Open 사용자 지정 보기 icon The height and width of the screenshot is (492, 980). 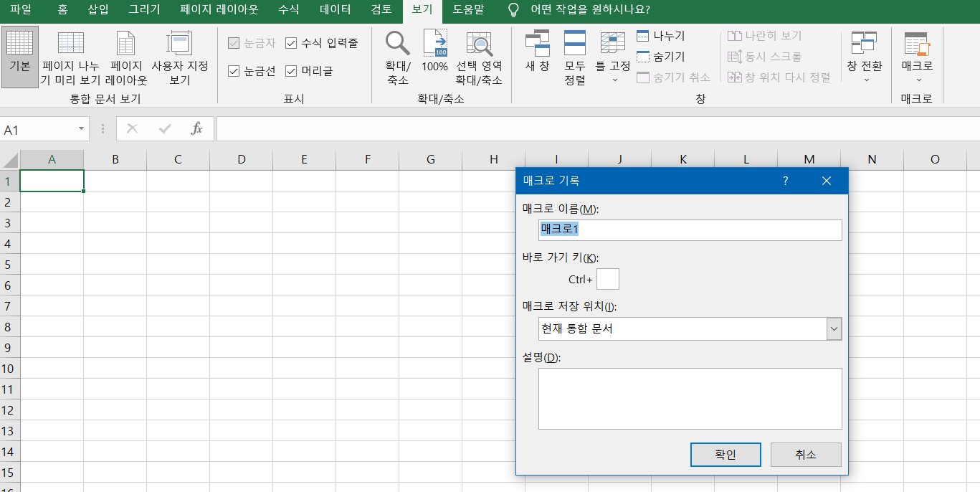[179, 44]
